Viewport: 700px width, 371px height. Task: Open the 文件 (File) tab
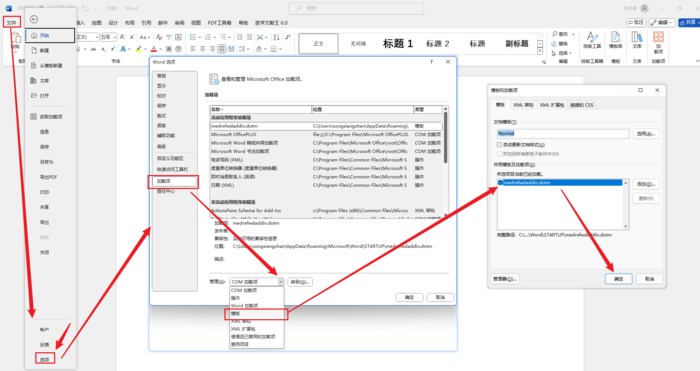12,22
